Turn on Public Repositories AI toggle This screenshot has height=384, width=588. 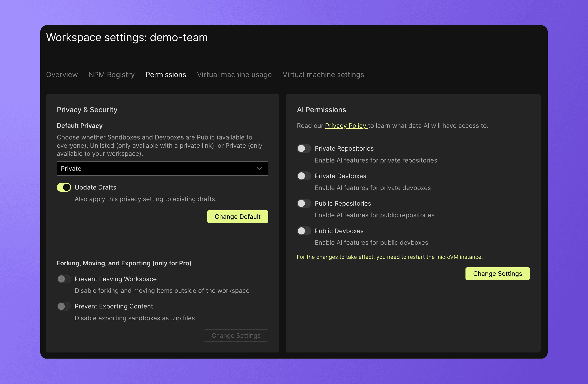coord(304,203)
